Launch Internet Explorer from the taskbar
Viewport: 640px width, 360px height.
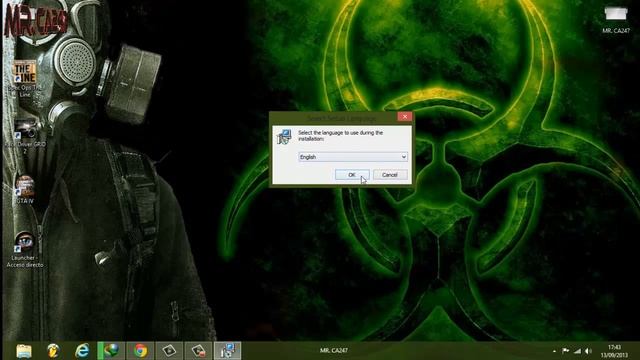click(82, 351)
